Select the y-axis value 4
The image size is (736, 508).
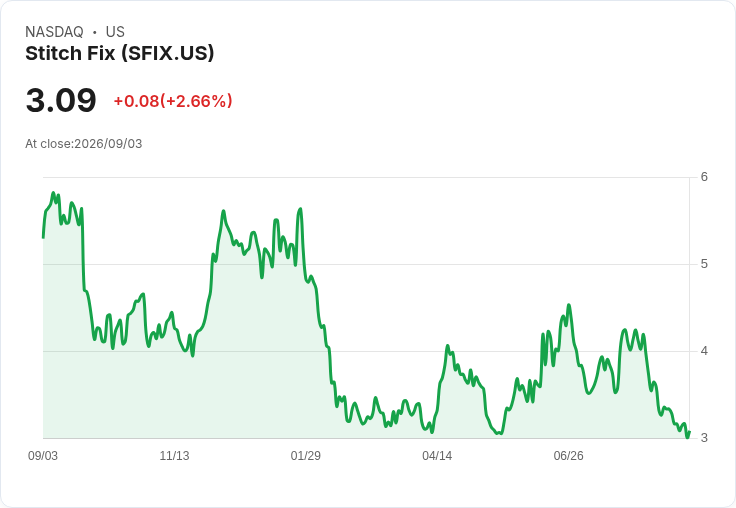[704, 351]
